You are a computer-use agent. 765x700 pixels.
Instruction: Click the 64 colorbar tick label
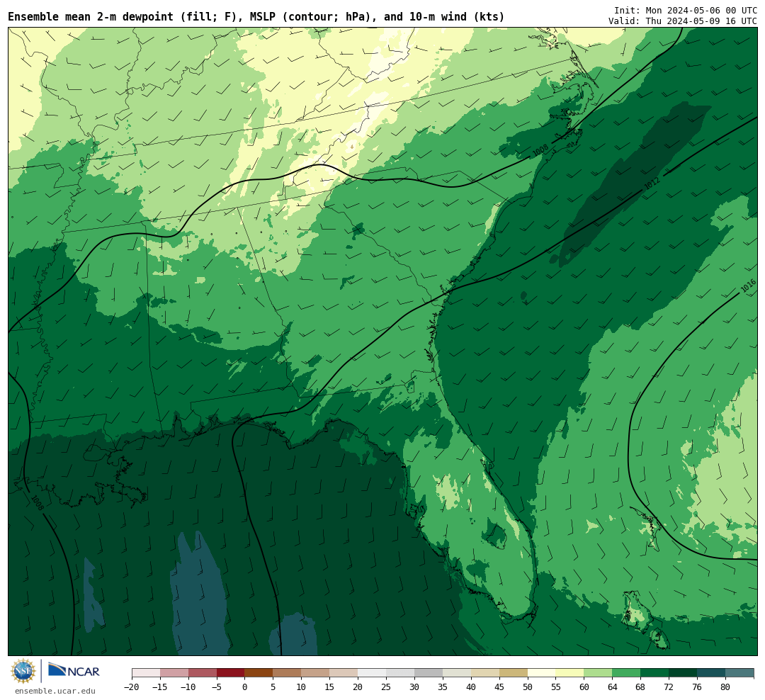coord(613,687)
